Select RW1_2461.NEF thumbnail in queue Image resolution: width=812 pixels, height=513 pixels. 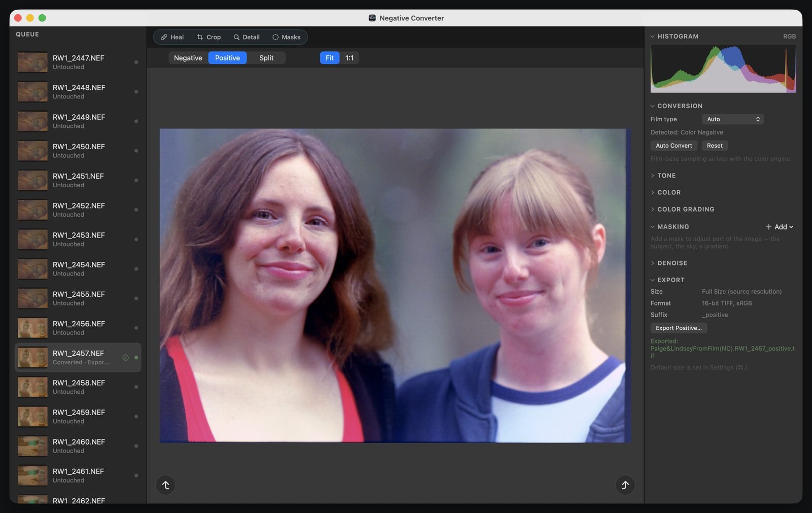tap(32, 475)
